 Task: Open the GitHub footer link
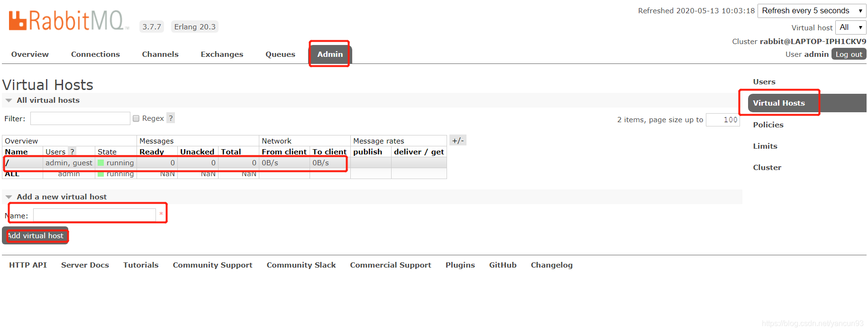(x=503, y=265)
